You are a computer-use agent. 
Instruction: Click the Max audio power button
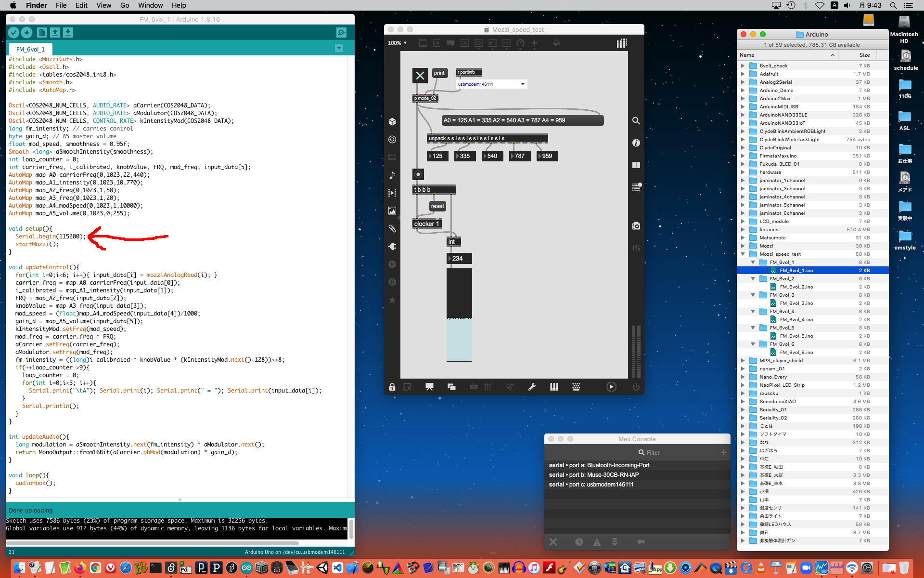636,387
